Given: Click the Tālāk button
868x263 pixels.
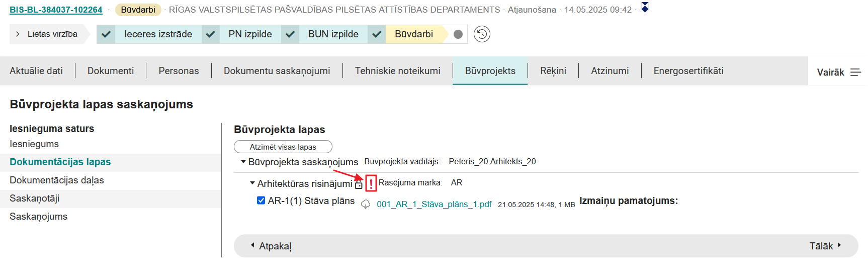Looking at the screenshot, I should point(825,246).
